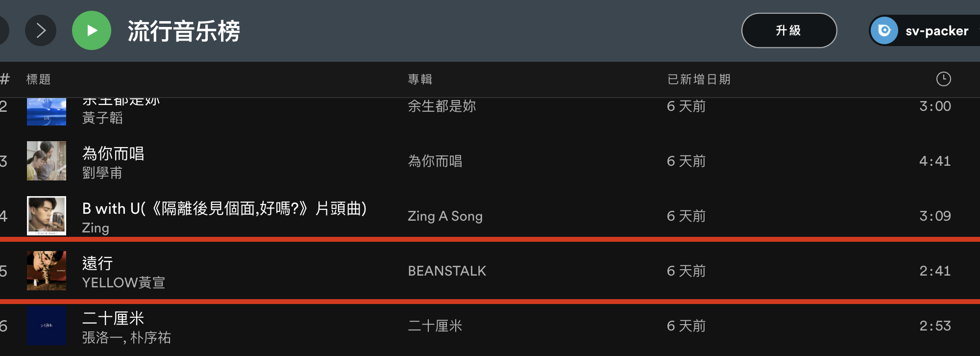
Task: Sort by the 專輯 column header
Action: [x=420, y=79]
